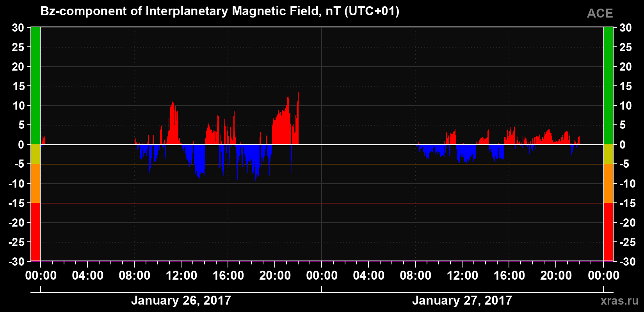Click the 0 value on the left axis
Image resolution: width=644 pixels, height=312 pixels.
(x=21, y=145)
